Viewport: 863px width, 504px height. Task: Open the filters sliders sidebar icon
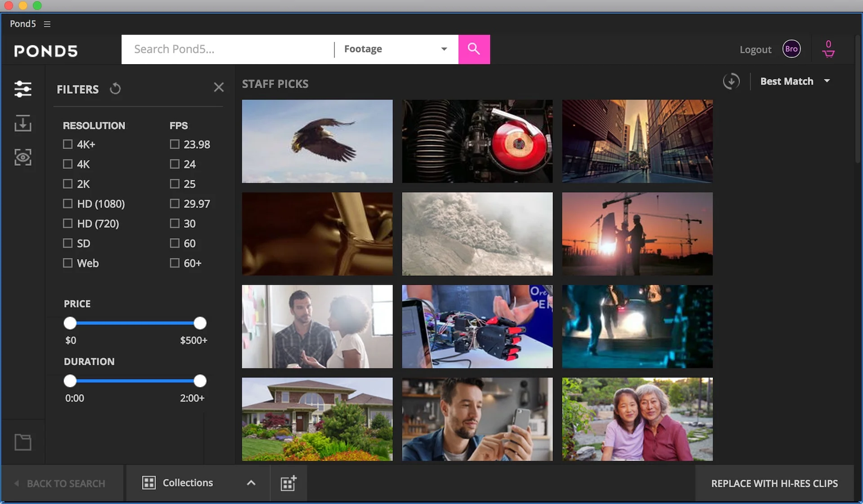(x=22, y=89)
